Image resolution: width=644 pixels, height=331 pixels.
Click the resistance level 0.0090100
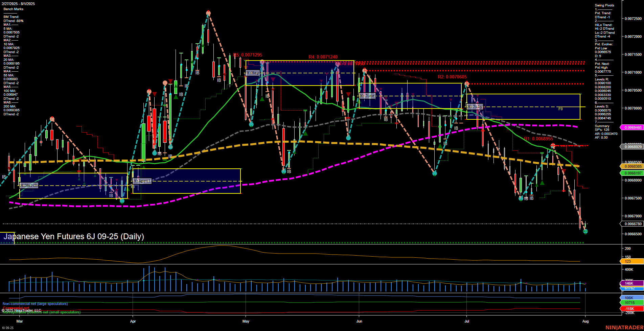(x=603, y=83)
